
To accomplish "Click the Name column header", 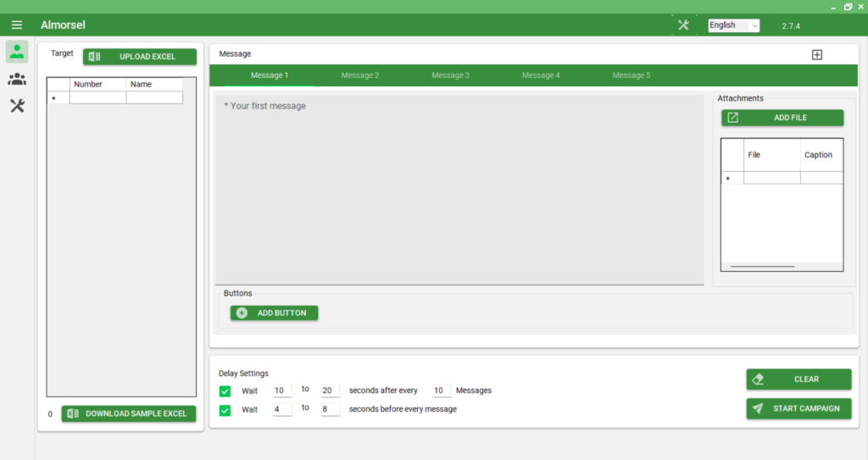I will point(154,84).
